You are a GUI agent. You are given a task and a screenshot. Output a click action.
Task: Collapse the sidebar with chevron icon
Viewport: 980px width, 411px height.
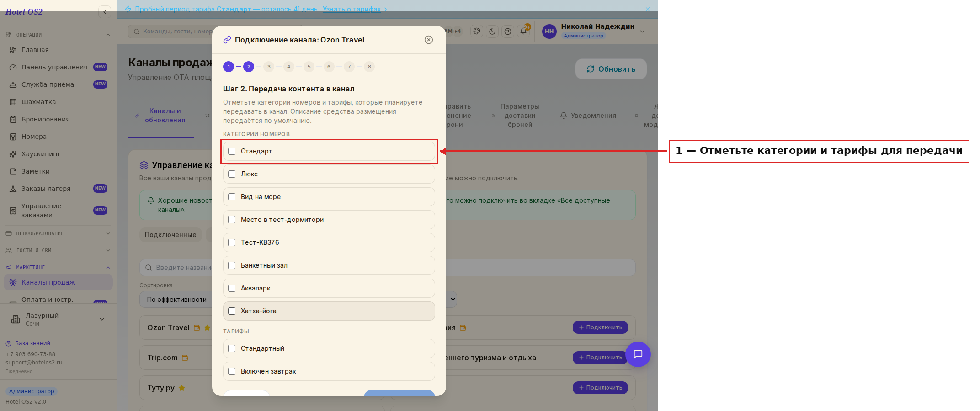click(x=105, y=12)
